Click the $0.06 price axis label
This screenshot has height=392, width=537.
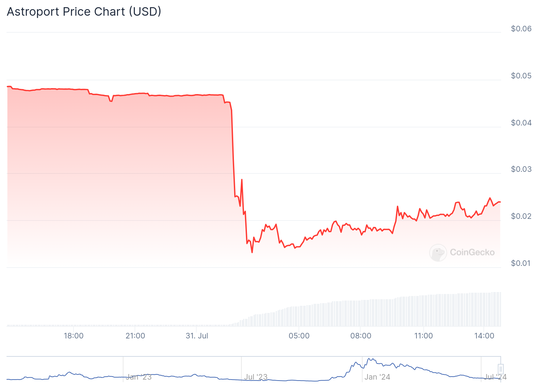coord(521,29)
